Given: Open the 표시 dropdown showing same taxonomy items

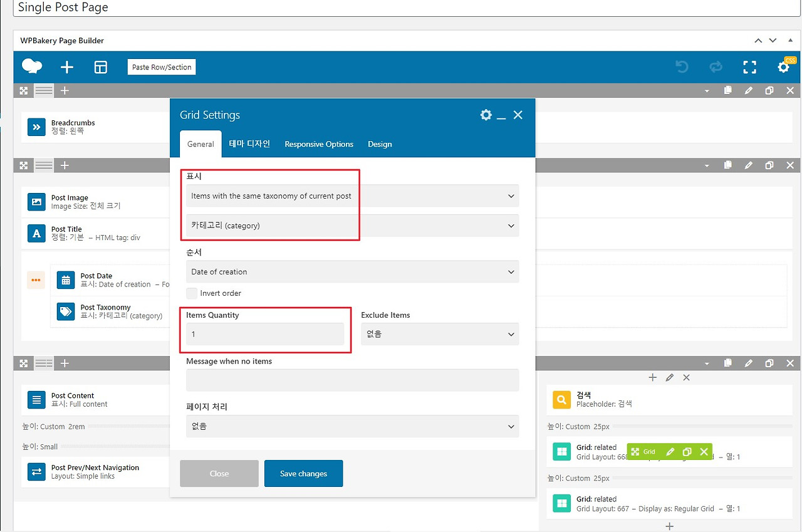Looking at the screenshot, I should [352, 196].
